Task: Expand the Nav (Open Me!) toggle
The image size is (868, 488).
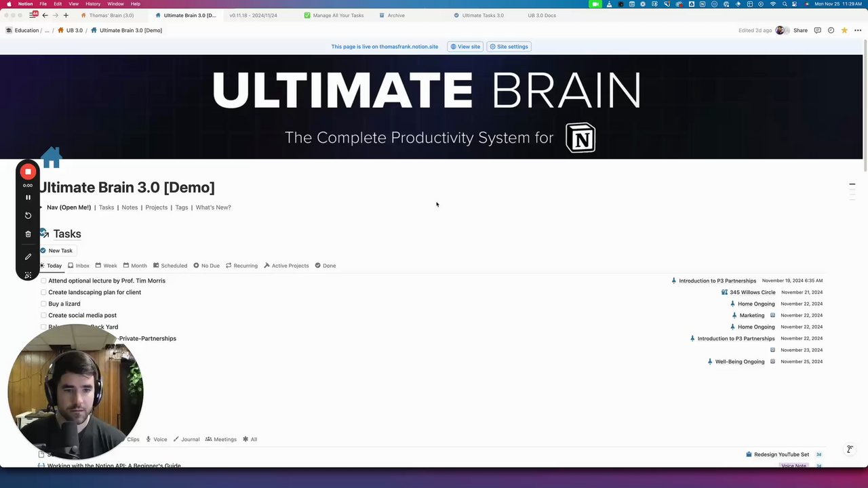Action: [x=41, y=207]
